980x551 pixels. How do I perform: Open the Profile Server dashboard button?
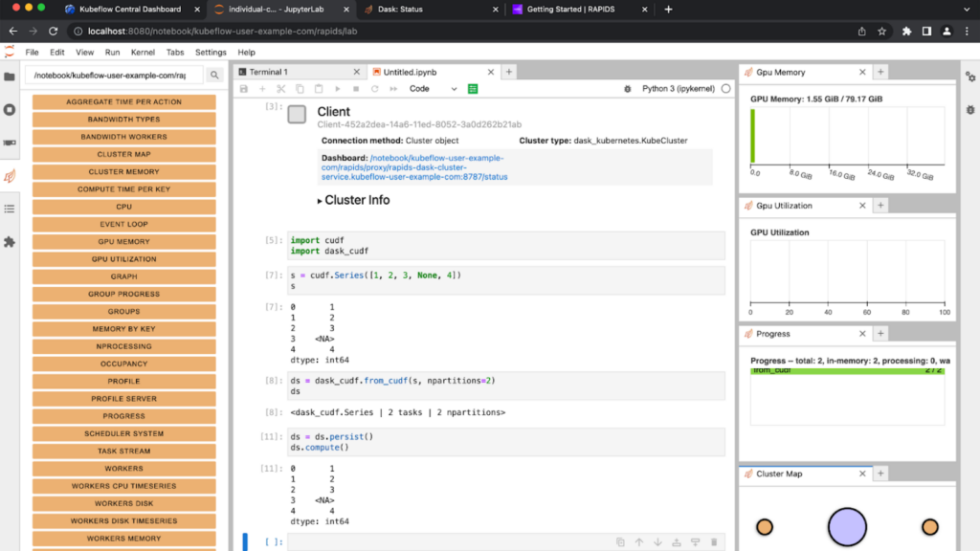(x=123, y=399)
